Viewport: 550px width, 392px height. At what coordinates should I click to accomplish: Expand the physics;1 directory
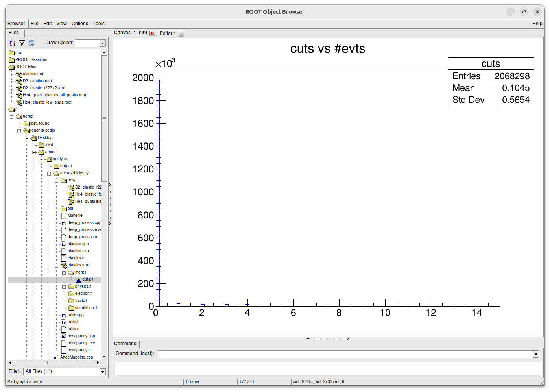[64, 287]
